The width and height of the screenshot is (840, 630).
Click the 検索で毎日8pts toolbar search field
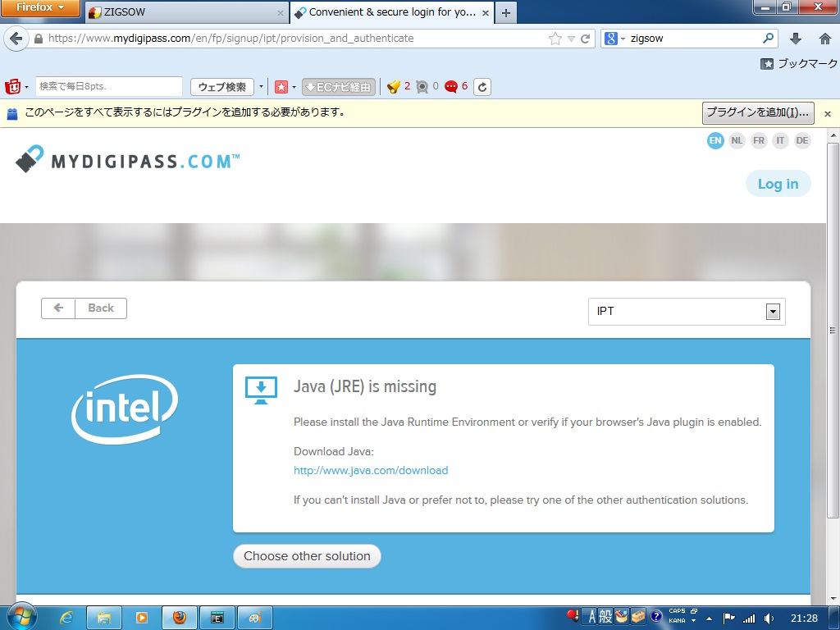[x=109, y=86]
